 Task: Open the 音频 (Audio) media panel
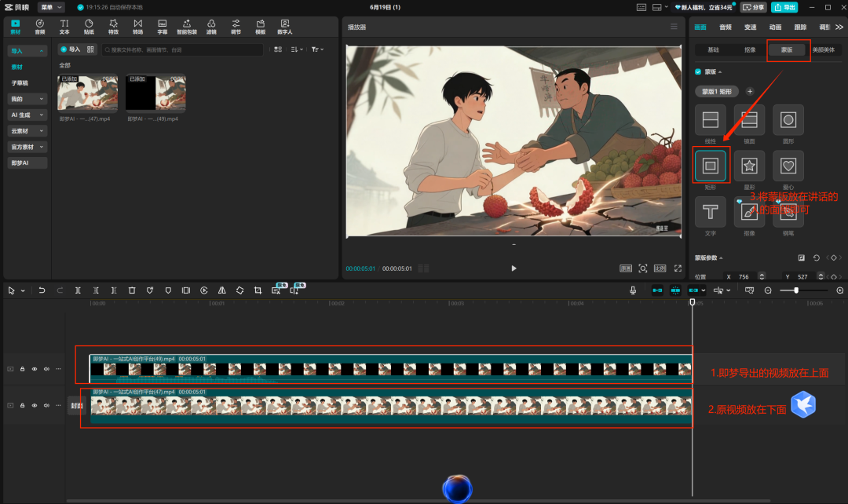point(39,26)
